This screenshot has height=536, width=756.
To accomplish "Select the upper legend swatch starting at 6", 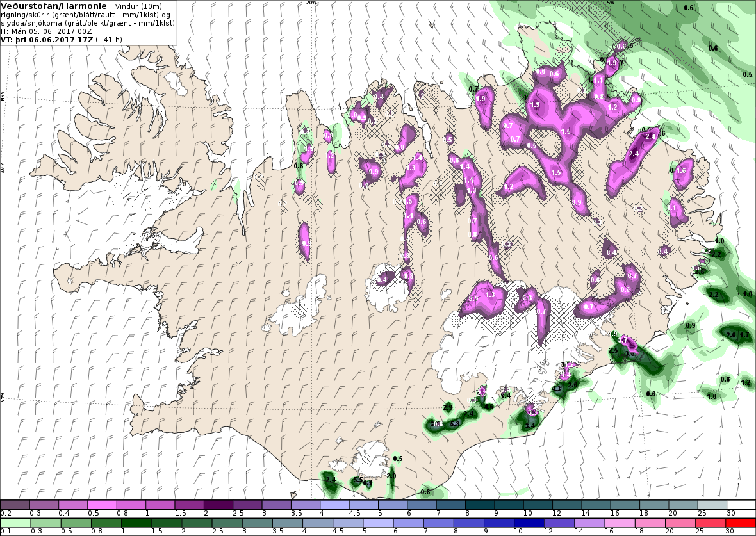I will pyautogui.click(x=422, y=505).
